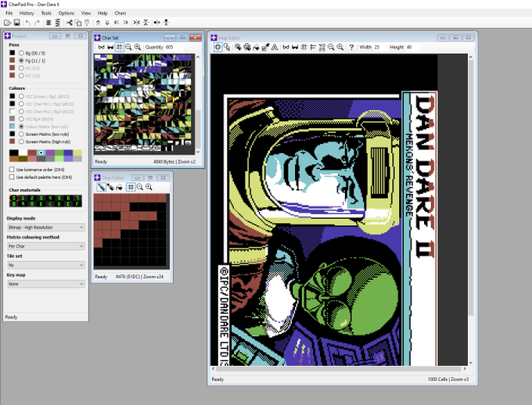Image resolution: width=532 pixels, height=405 pixels.
Task: Undo the last action in the main toolbar
Action: (x=28, y=23)
